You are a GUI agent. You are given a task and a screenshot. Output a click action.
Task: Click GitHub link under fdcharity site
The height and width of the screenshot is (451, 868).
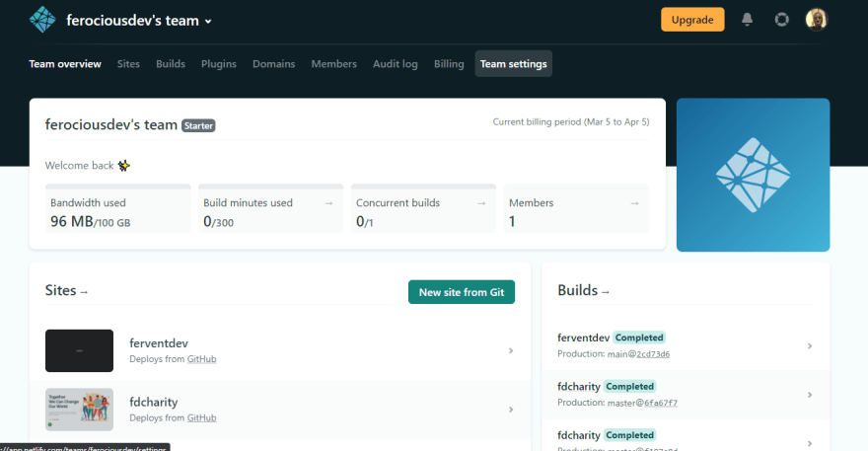click(201, 417)
